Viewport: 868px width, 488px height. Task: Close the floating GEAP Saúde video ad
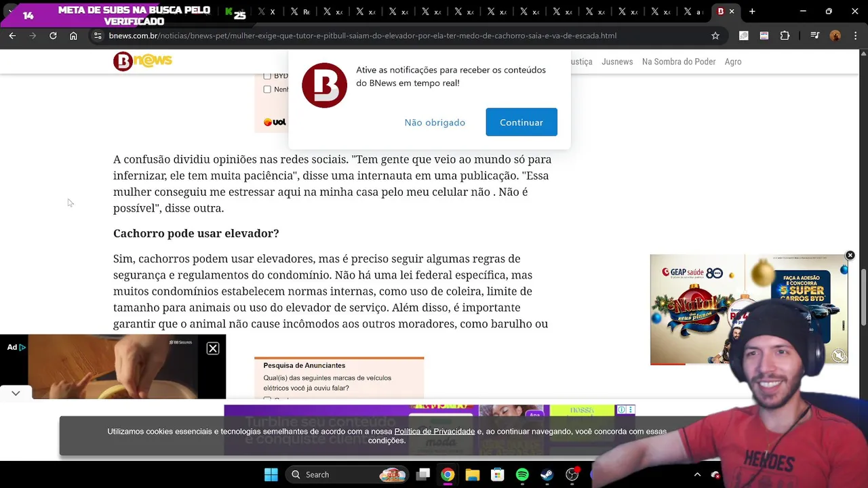(x=850, y=256)
